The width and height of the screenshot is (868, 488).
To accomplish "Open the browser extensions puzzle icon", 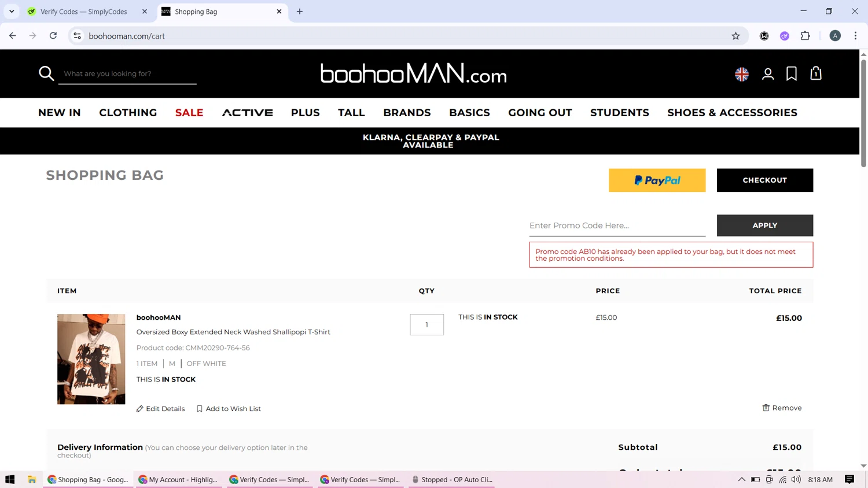I will (805, 36).
